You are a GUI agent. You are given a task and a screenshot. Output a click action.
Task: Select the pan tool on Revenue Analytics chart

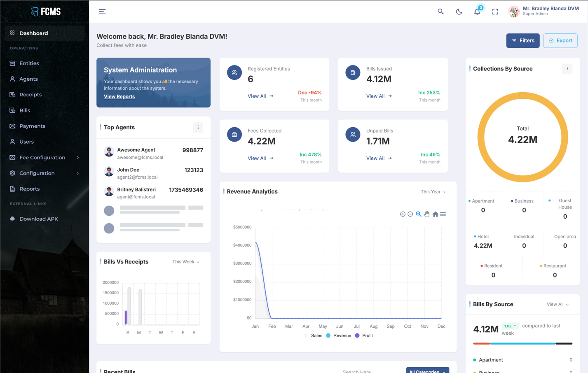(x=427, y=214)
